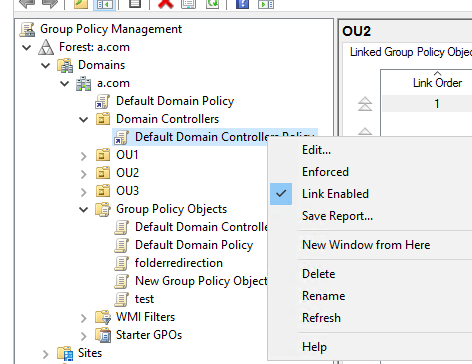Select the WMI Filters label
This screenshot has height=364, width=472.
point(145,317)
